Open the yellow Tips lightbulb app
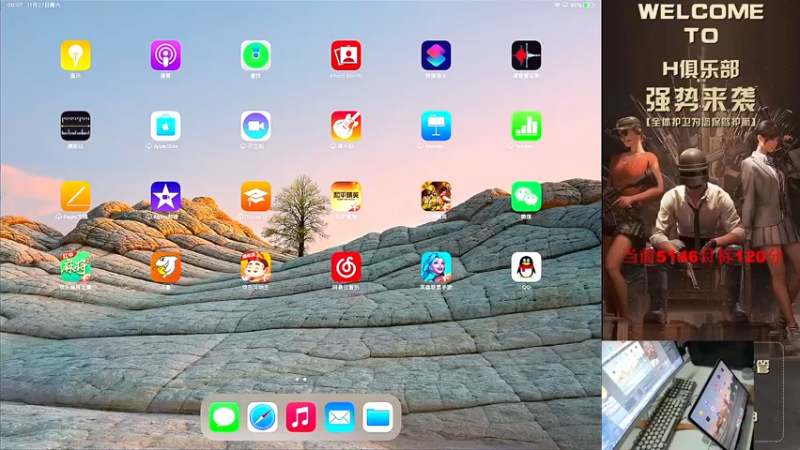The image size is (800, 450). click(x=76, y=55)
